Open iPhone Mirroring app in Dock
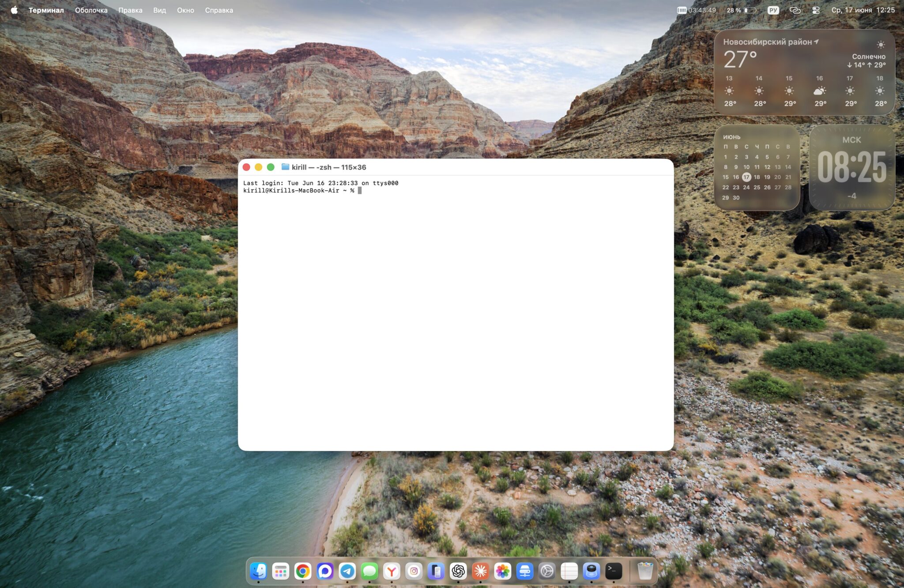This screenshot has height=588, width=904. click(436, 571)
